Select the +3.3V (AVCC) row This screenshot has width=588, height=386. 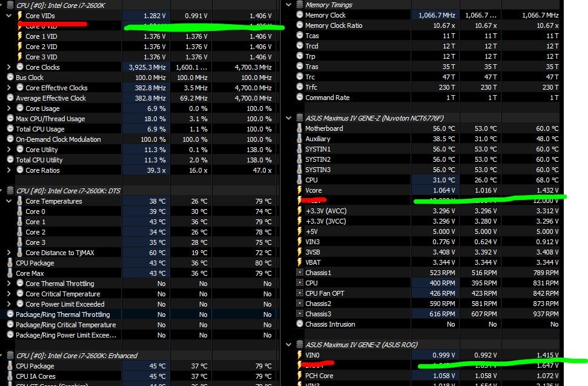(427, 211)
